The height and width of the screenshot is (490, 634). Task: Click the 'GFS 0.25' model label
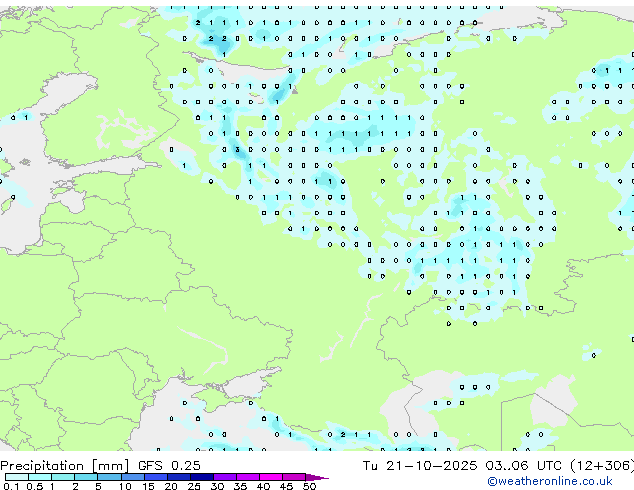(x=169, y=466)
